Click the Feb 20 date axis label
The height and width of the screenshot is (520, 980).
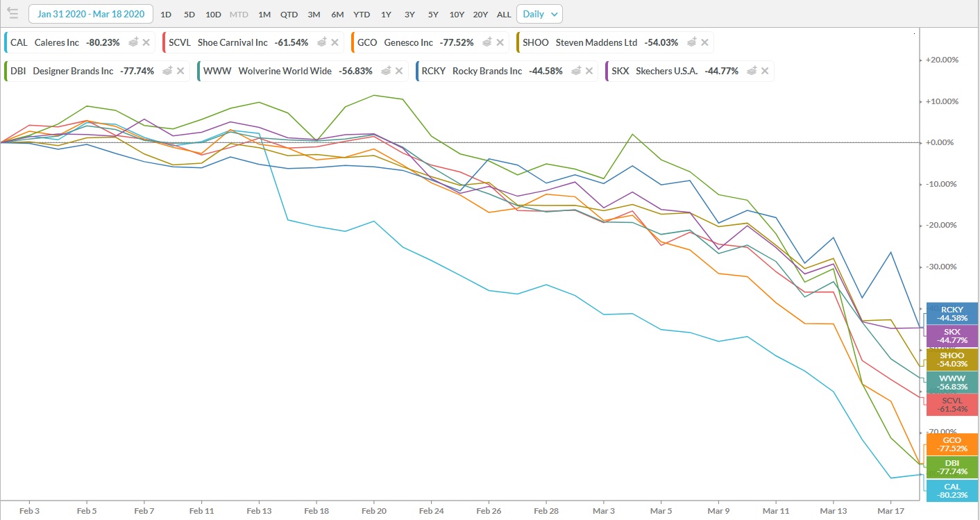[x=374, y=510]
